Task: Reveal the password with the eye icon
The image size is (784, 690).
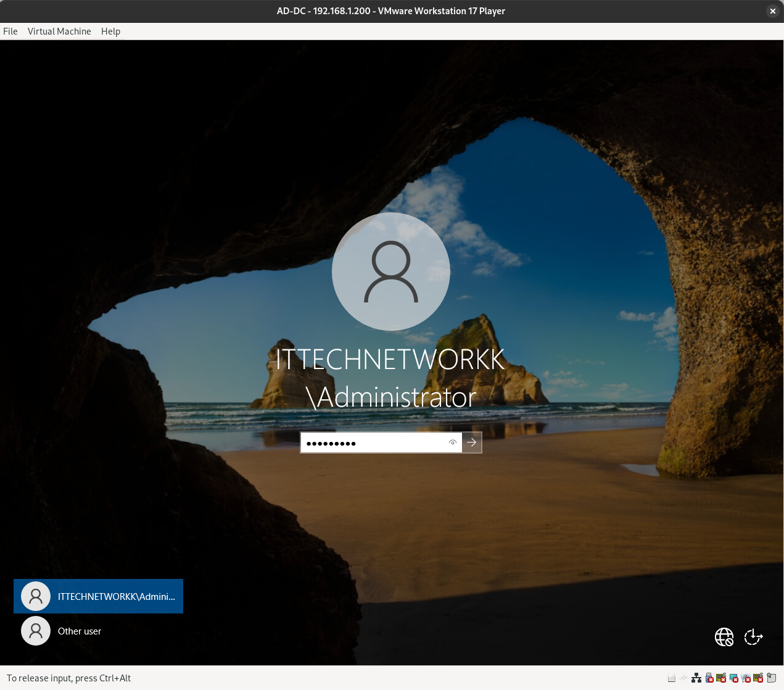Action: click(x=453, y=443)
